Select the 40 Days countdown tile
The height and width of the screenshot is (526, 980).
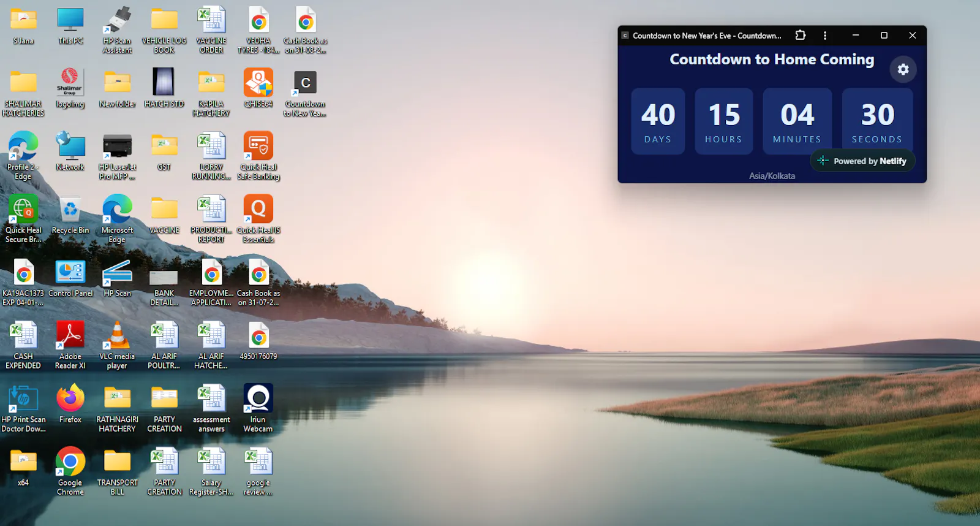(x=658, y=121)
